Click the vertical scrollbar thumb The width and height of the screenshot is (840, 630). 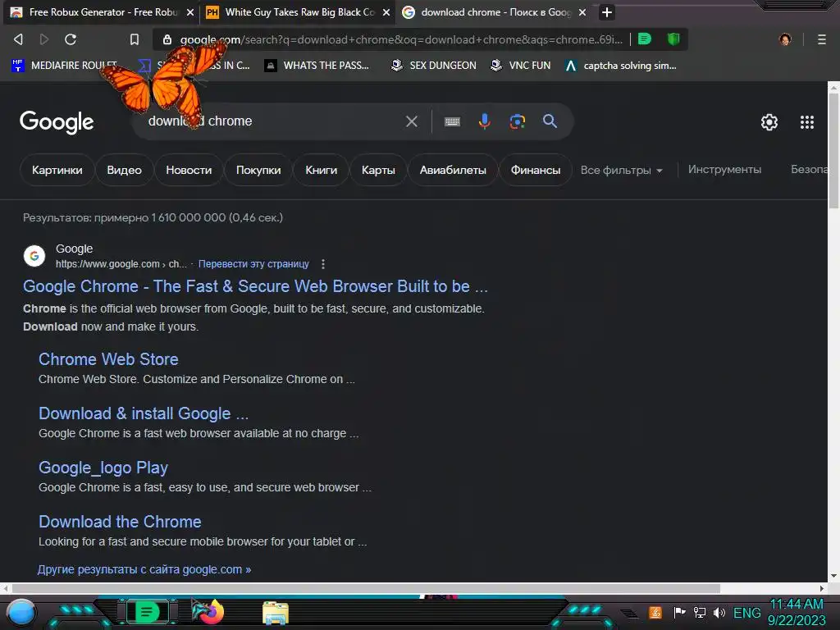click(x=833, y=151)
